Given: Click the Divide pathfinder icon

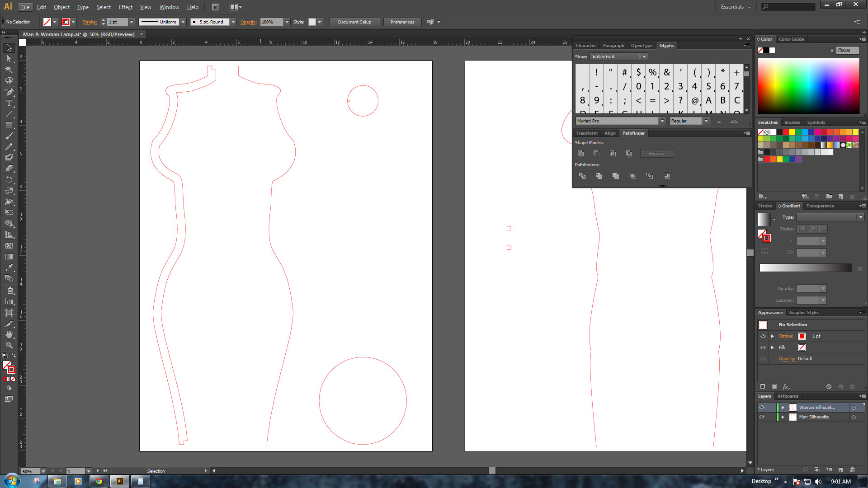Looking at the screenshot, I should (x=582, y=176).
